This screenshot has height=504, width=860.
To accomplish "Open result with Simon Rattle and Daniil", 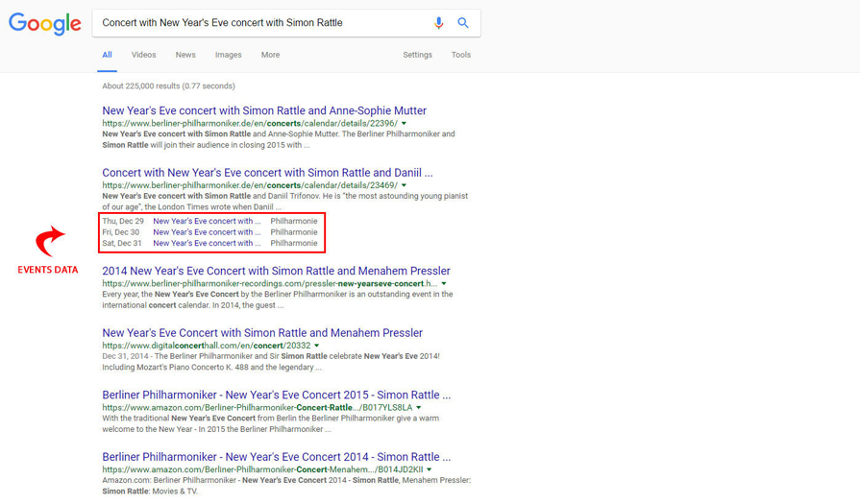I will (267, 173).
